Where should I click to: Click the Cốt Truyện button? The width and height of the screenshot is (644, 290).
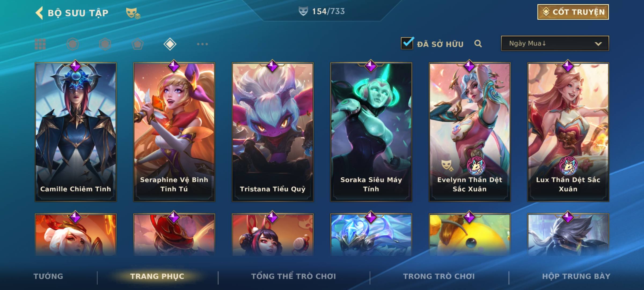pos(573,12)
